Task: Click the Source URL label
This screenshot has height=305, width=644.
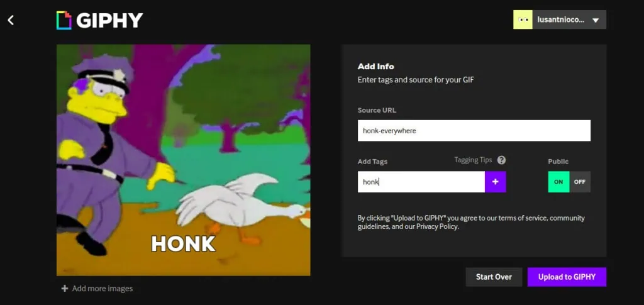Action: click(x=377, y=110)
